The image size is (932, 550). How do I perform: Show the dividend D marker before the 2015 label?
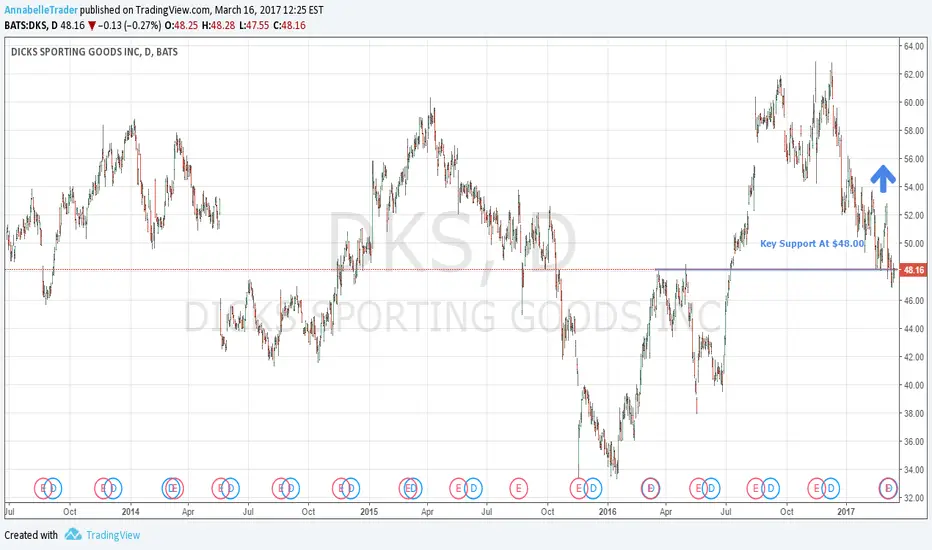(x=351, y=488)
